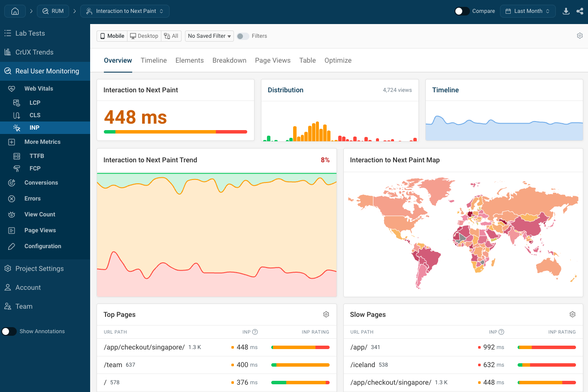Viewport: 588px width, 392px height.
Task: Select the Conversions sidebar item
Action: pyautogui.click(x=41, y=182)
